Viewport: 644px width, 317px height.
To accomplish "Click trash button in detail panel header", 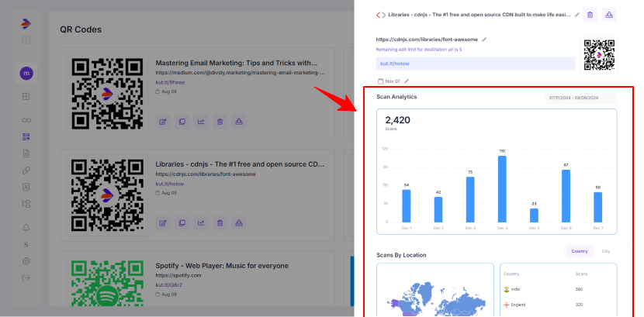I will [x=590, y=15].
